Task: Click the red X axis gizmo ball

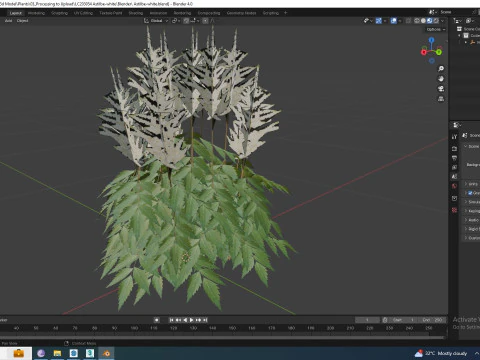Action: (x=424, y=52)
